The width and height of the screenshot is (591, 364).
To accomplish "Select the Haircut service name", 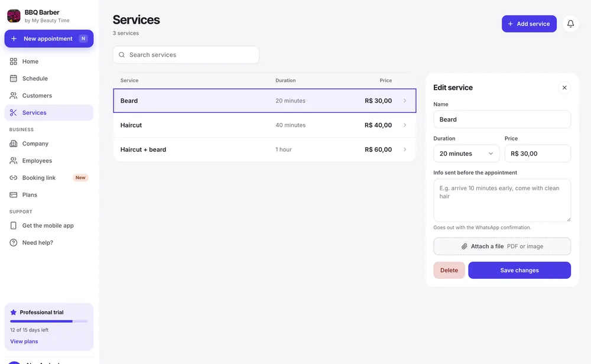I will click(131, 125).
